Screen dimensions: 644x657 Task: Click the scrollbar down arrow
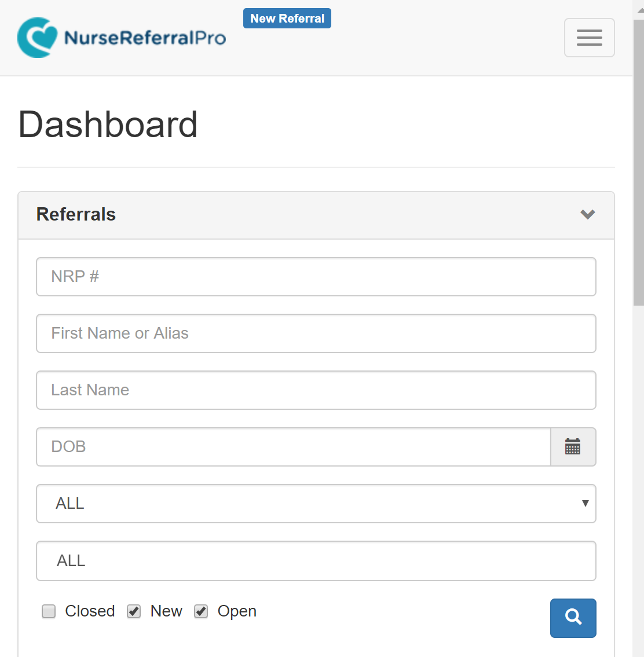pyautogui.click(x=639, y=651)
